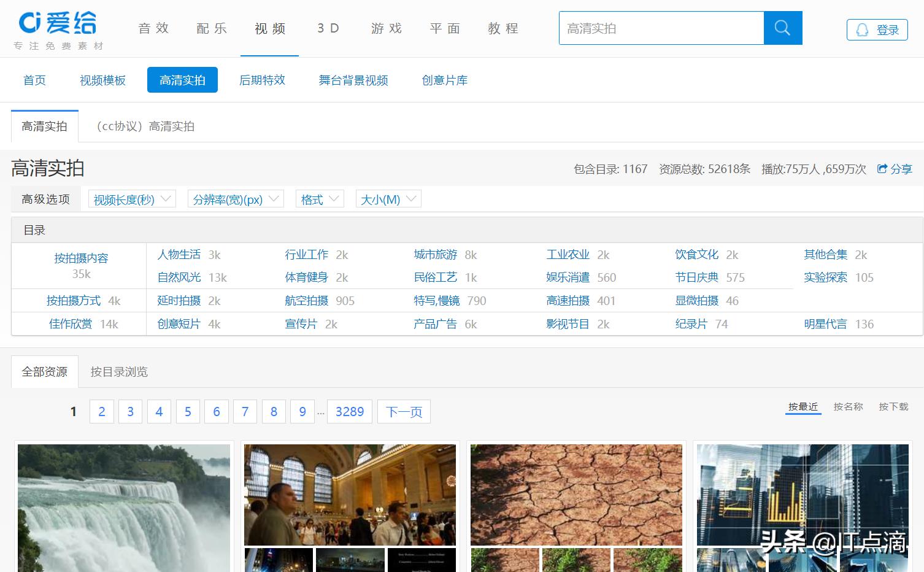Screen dimensions: 924x572
Task: Open the 教程 navigation item
Action: (502, 28)
